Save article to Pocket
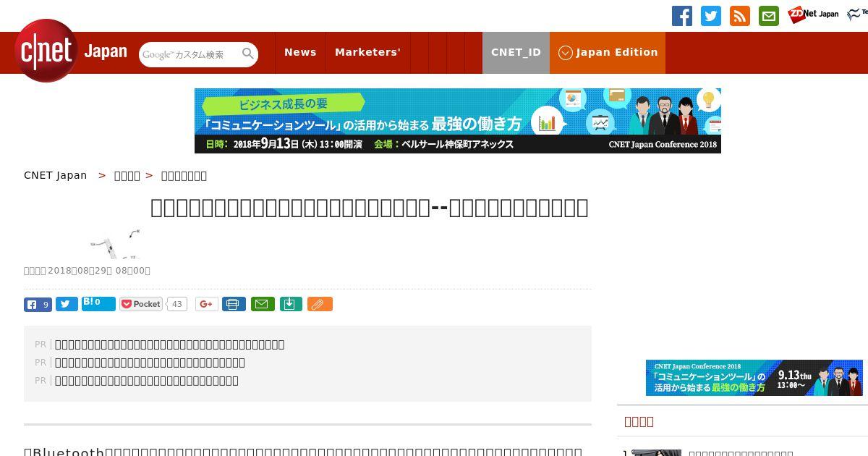The image size is (868, 456). pyautogui.click(x=141, y=304)
